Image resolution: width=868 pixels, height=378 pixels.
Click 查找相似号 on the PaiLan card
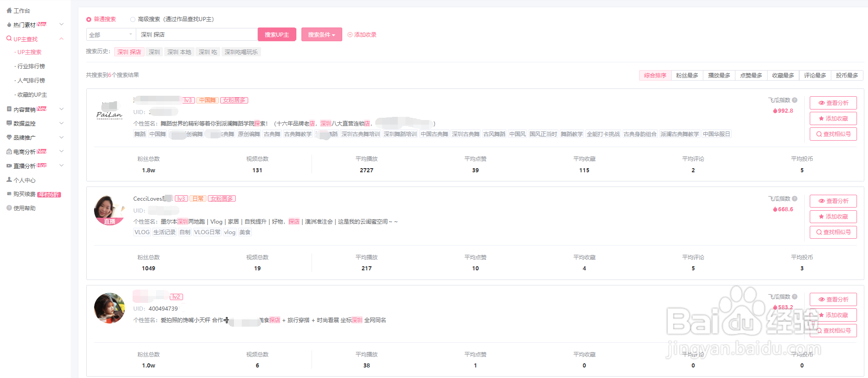pyautogui.click(x=833, y=134)
